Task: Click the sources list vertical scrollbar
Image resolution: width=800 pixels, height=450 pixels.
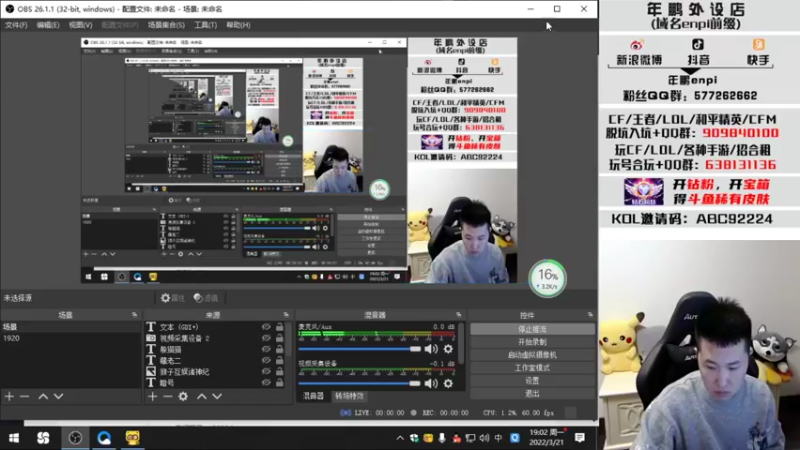Action: tap(290, 341)
